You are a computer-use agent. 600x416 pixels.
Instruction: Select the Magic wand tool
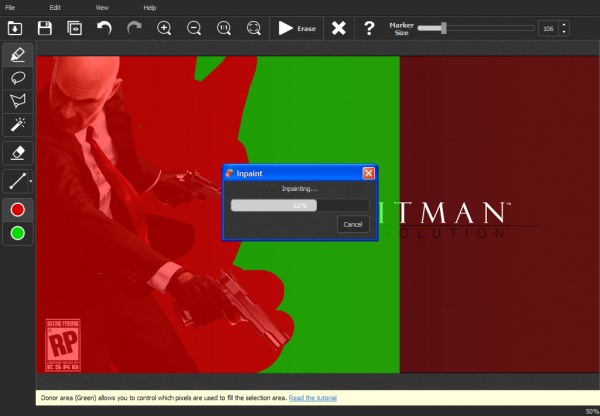(x=17, y=126)
